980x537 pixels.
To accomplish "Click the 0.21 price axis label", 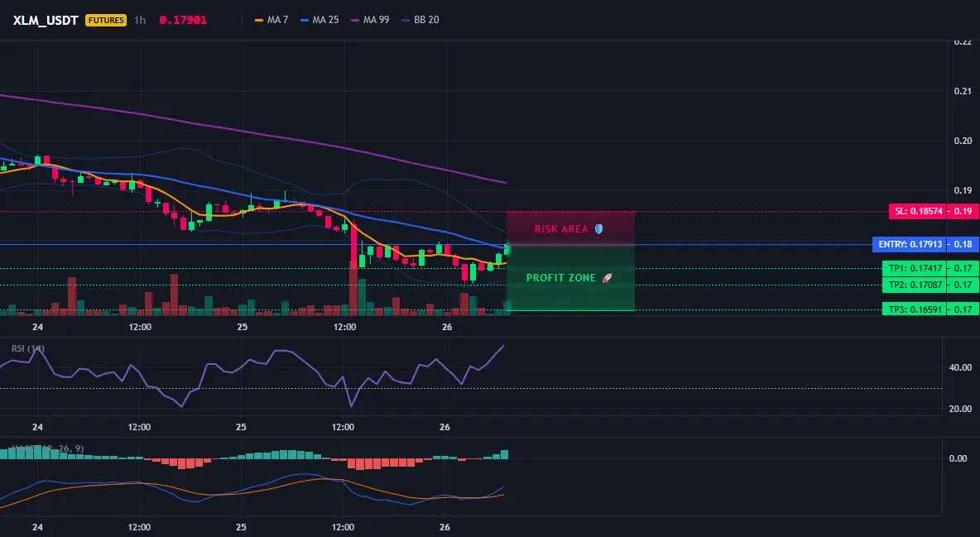I will pos(963,91).
